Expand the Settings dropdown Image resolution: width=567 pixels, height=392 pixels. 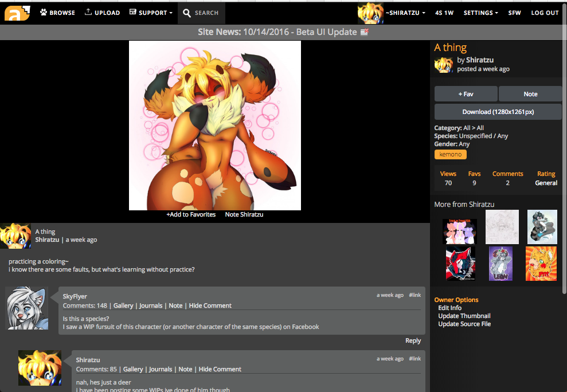click(480, 13)
